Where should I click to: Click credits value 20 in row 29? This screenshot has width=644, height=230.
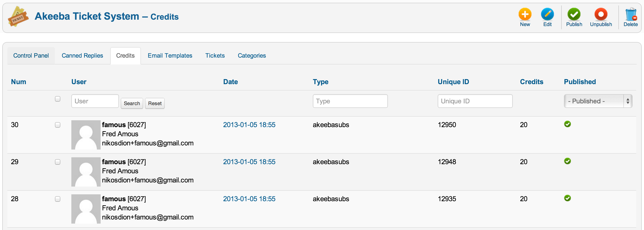coord(523,162)
